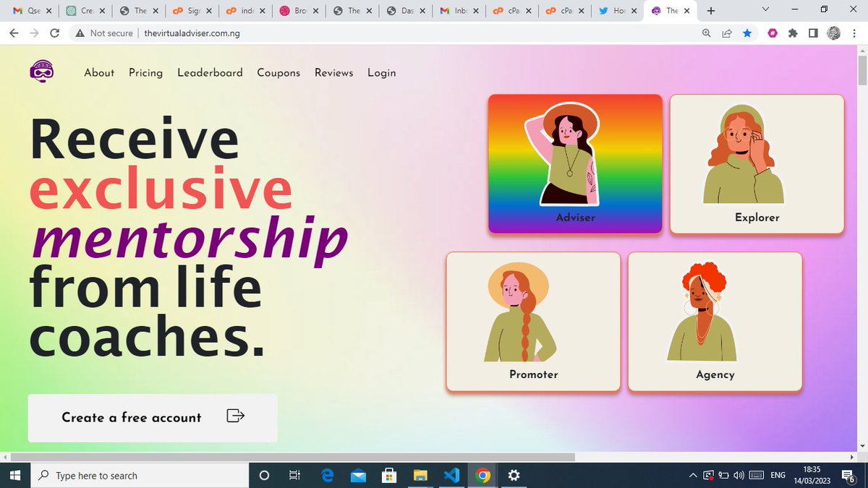Click the pink hexagon extension icon
This screenshot has width=868, height=488.
[x=773, y=33]
